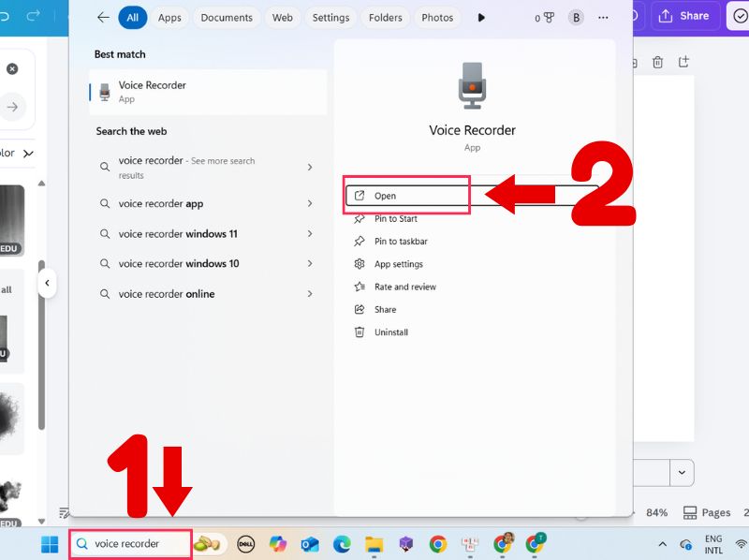This screenshot has width=749, height=560.
Task: Open Pages view in Canva
Action: point(707,512)
